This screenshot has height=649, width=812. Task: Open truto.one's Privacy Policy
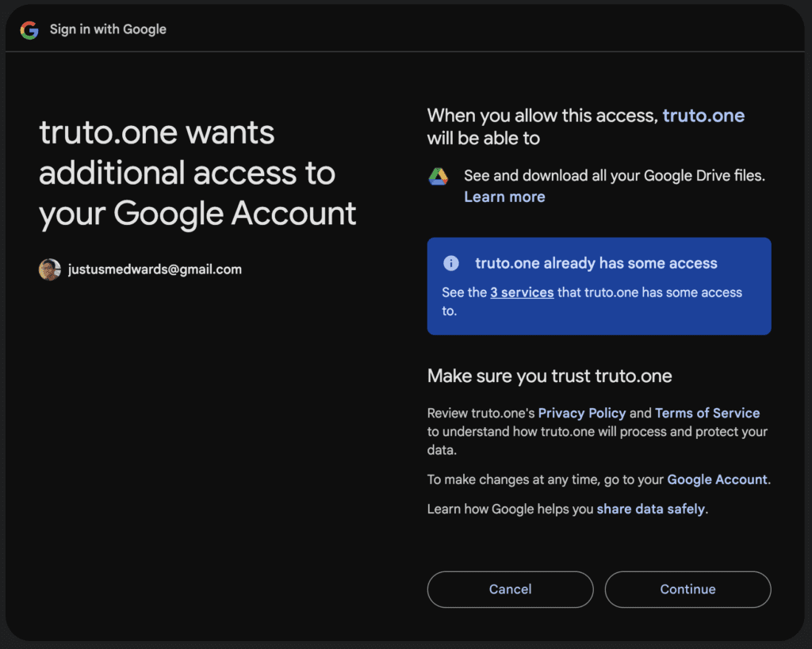click(582, 413)
